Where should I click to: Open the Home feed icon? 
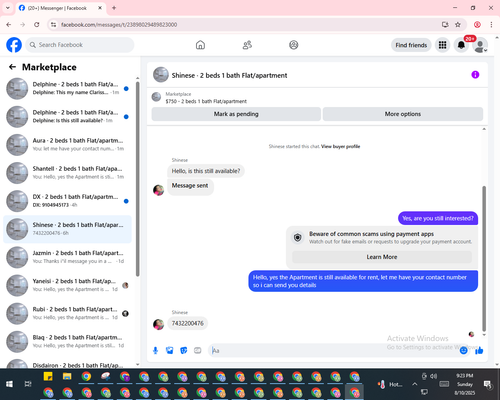click(x=200, y=45)
